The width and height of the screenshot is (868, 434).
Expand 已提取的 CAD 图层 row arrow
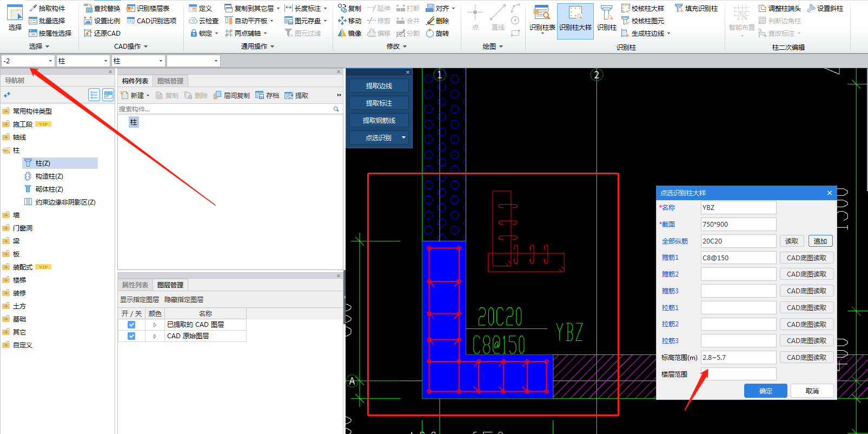155,325
